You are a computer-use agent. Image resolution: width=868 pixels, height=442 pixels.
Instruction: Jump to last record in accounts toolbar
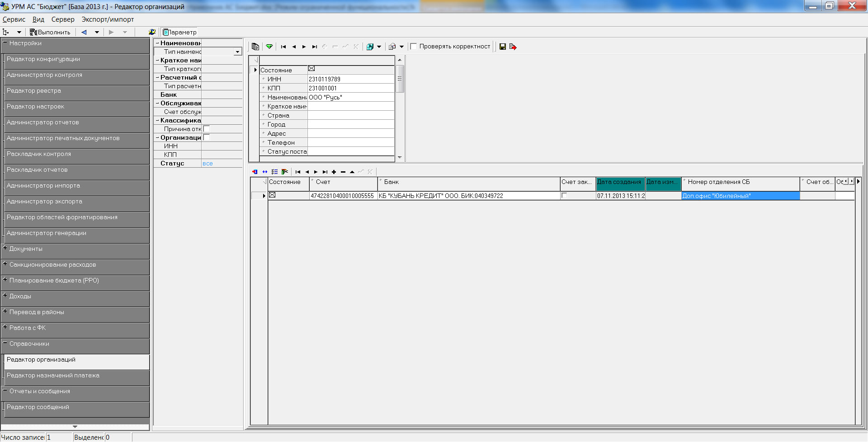tap(325, 172)
